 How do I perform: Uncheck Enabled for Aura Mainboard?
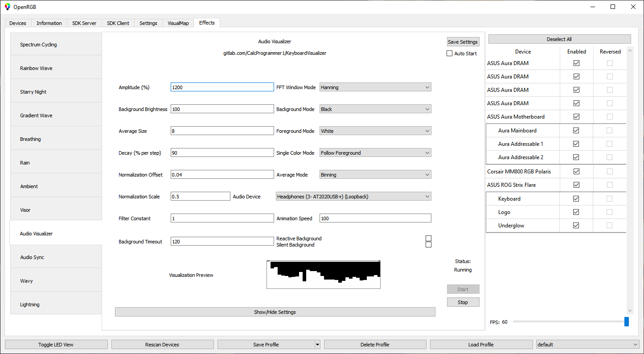pyautogui.click(x=576, y=131)
